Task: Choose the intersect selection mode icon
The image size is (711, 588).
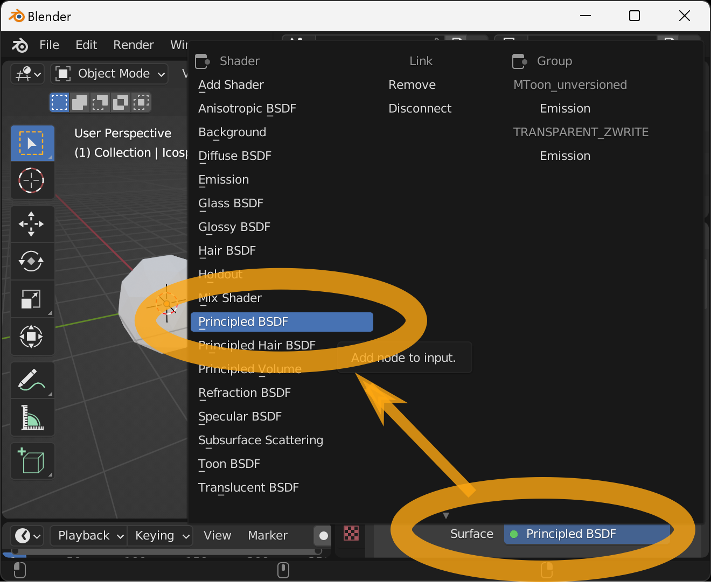Action: 141,102
